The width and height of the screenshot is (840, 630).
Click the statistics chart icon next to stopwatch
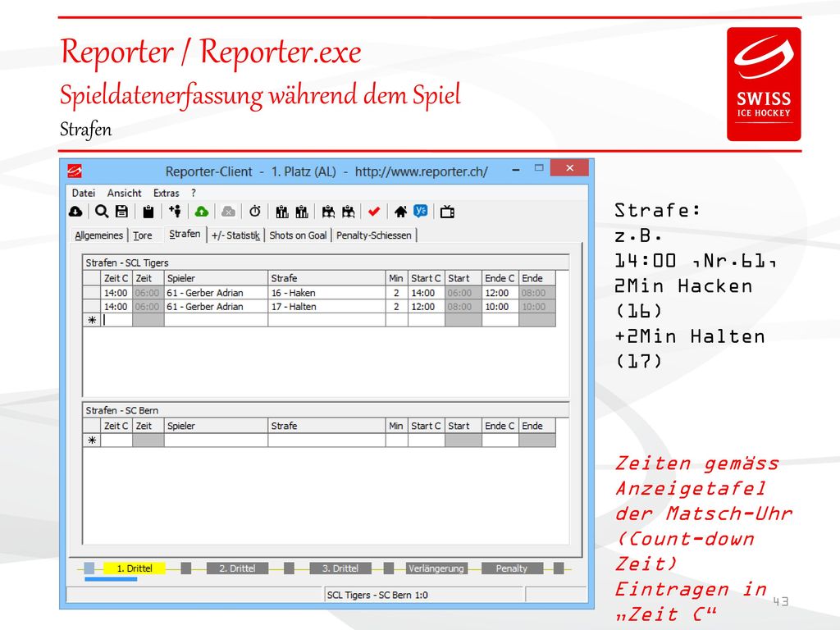pyautogui.click(x=282, y=212)
